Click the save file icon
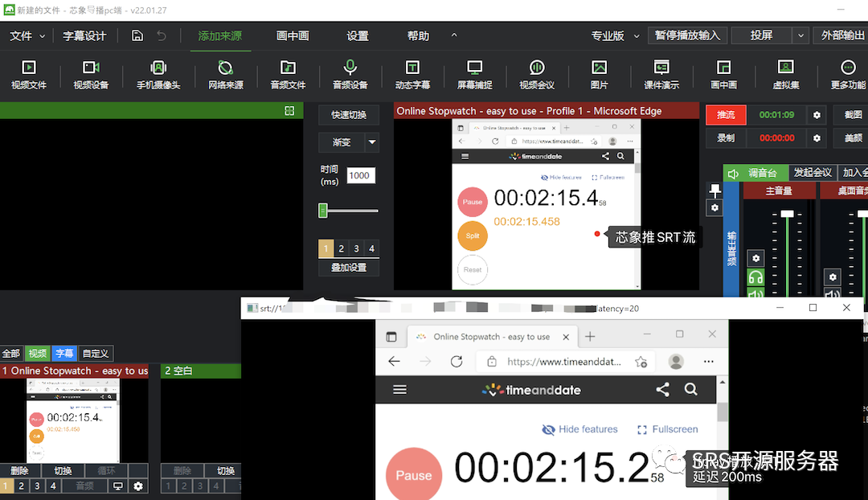This screenshot has width=868, height=500. [x=137, y=36]
